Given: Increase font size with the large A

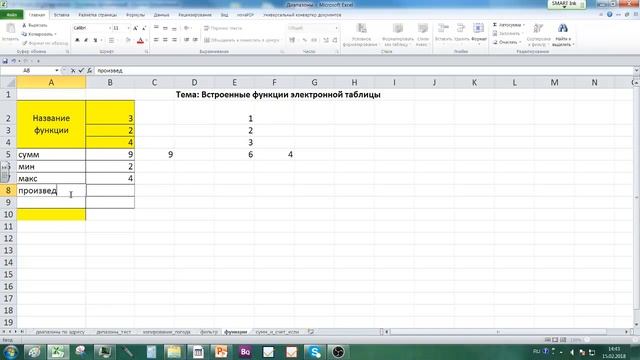Looking at the screenshot, I should click(136, 28).
